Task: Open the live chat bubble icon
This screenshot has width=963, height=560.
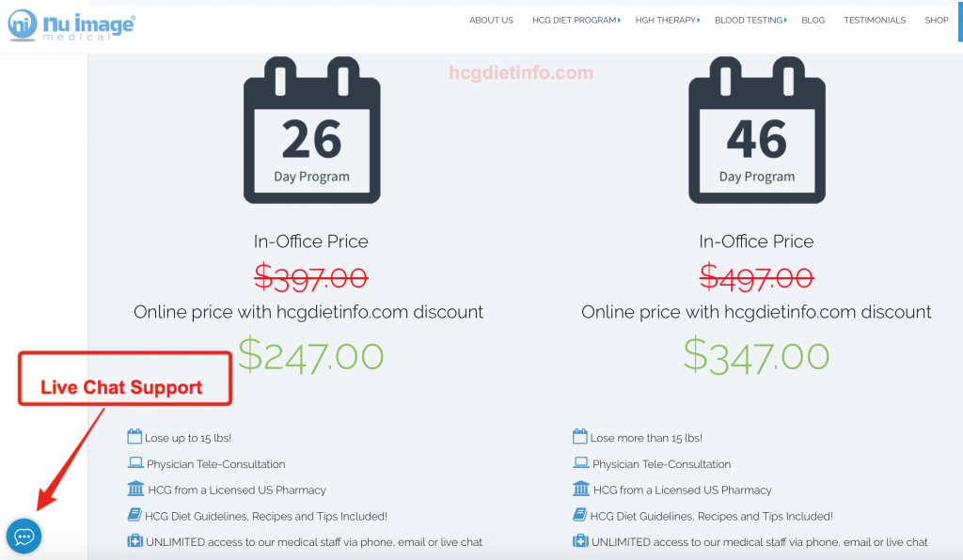Action: tap(24, 537)
